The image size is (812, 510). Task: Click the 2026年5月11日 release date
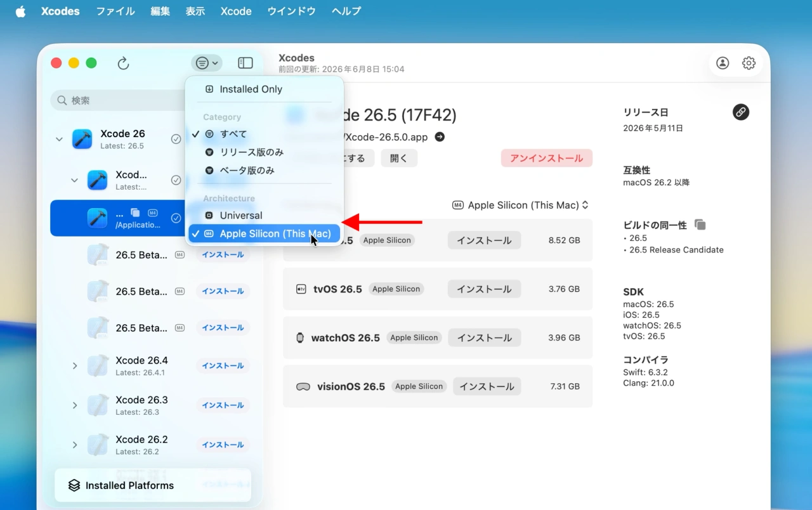(x=653, y=128)
